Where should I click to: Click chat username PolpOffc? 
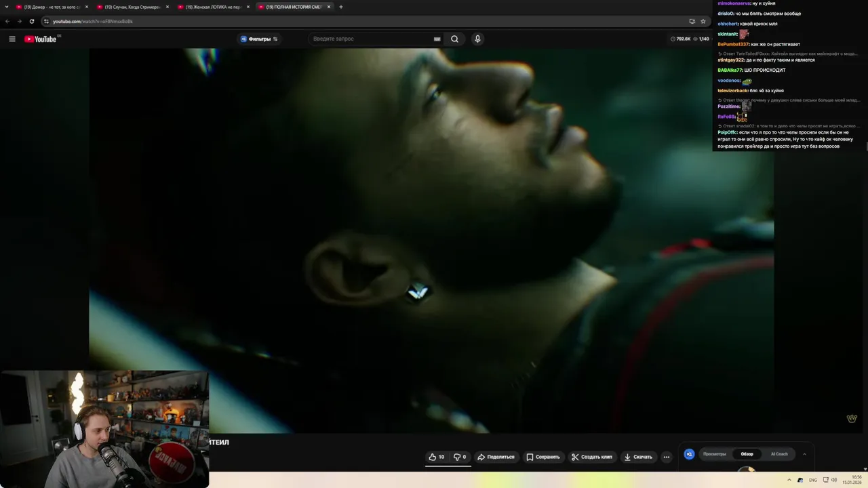point(728,132)
